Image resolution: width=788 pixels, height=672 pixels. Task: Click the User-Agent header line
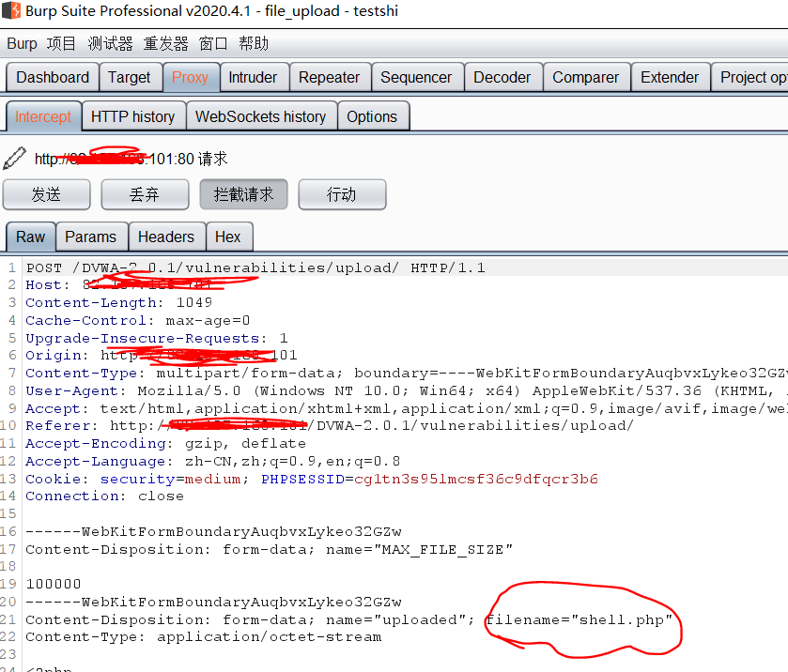coord(407,390)
